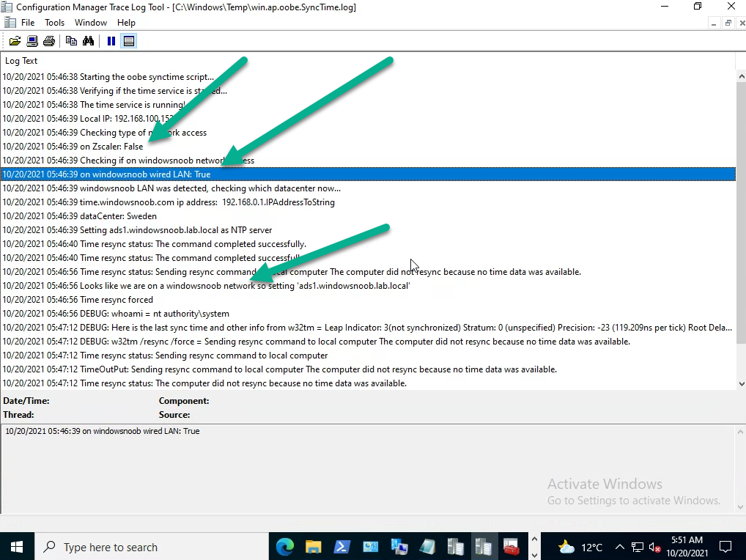The height and width of the screenshot is (560, 746).
Task: Open the red toolbox app on taskbar
Action: pyautogui.click(x=512, y=547)
